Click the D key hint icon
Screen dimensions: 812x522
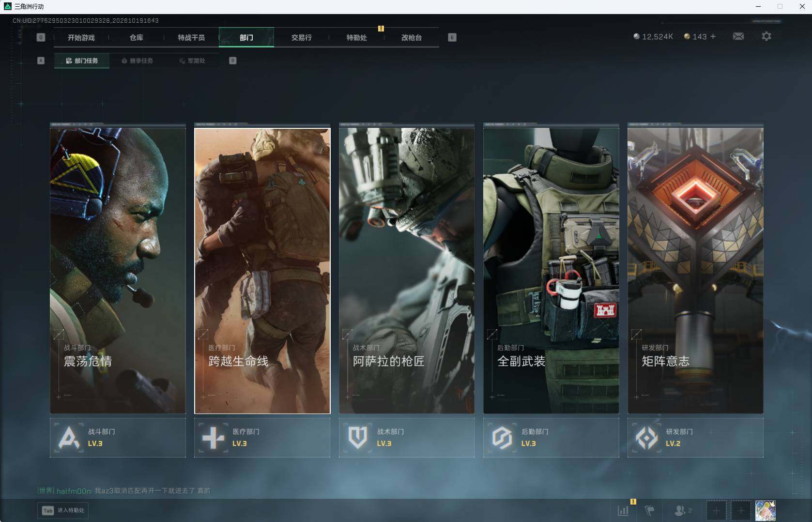[x=233, y=61]
